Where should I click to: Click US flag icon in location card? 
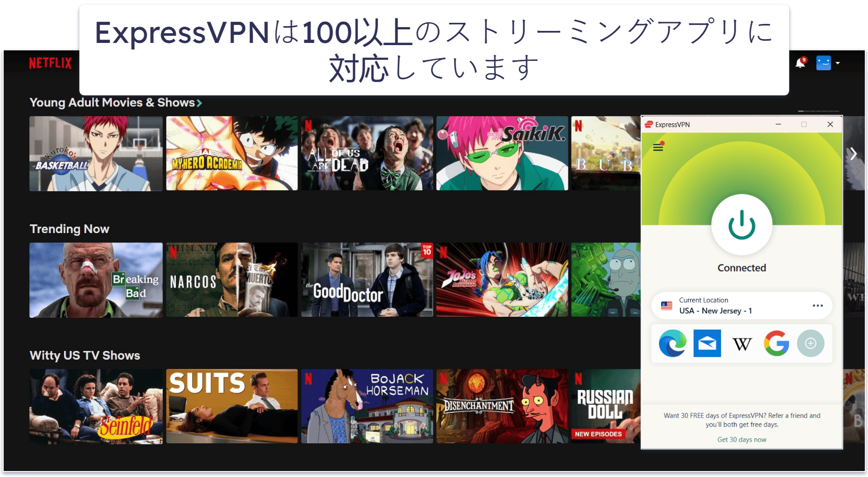coord(667,306)
